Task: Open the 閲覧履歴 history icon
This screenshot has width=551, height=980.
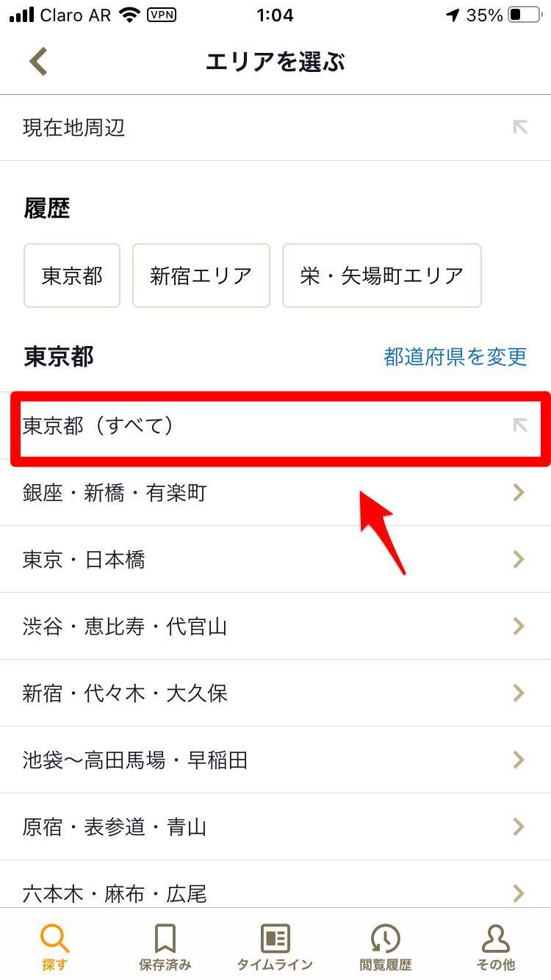Action: (385, 939)
